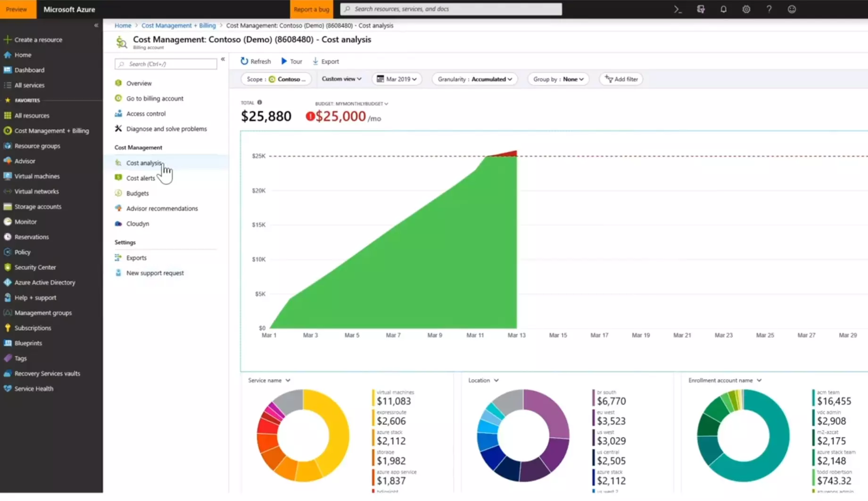Open Service name chart dropdown
The image size is (868, 501).
pyautogui.click(x=269, y=380)
